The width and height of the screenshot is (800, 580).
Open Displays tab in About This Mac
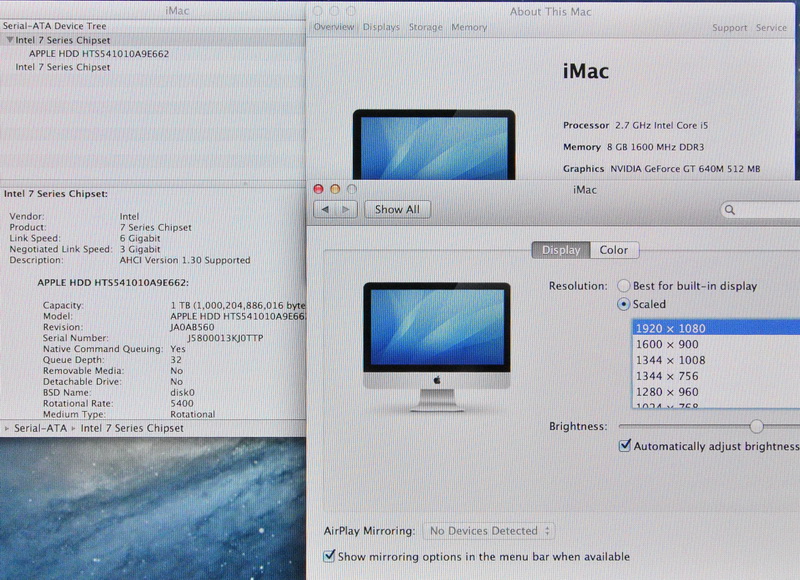click(381, 27)
